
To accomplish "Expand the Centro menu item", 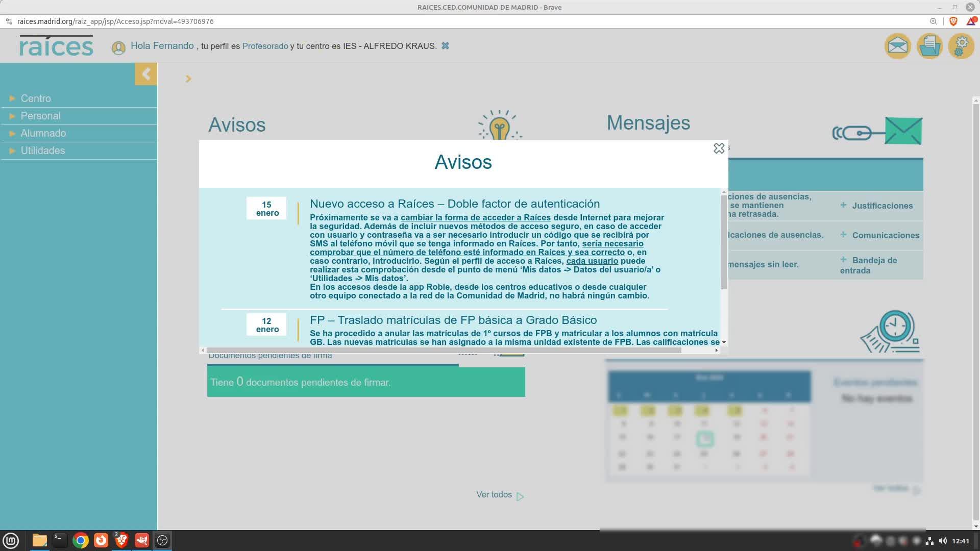I will (36, 98).
